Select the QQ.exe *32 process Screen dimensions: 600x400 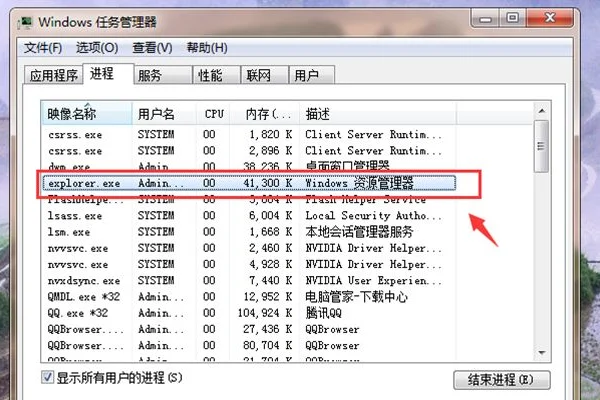[249, 313]
